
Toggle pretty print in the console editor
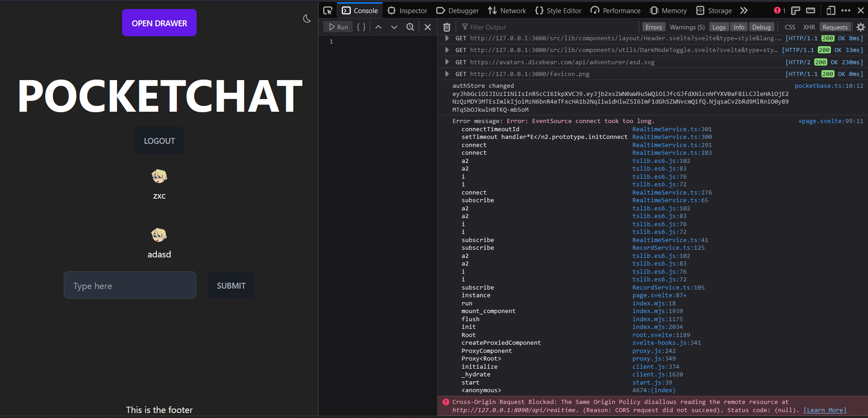tap(361, 27)
